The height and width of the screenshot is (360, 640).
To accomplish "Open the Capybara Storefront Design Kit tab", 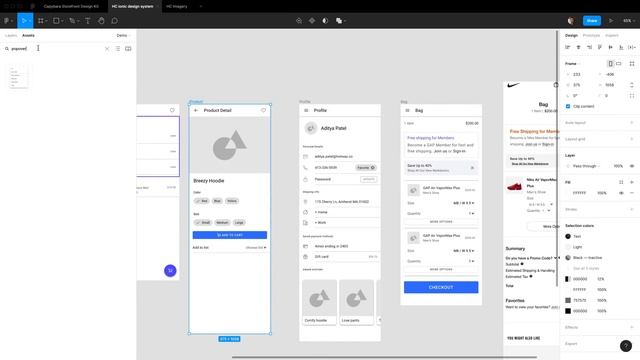I will [x=71, y=7].
